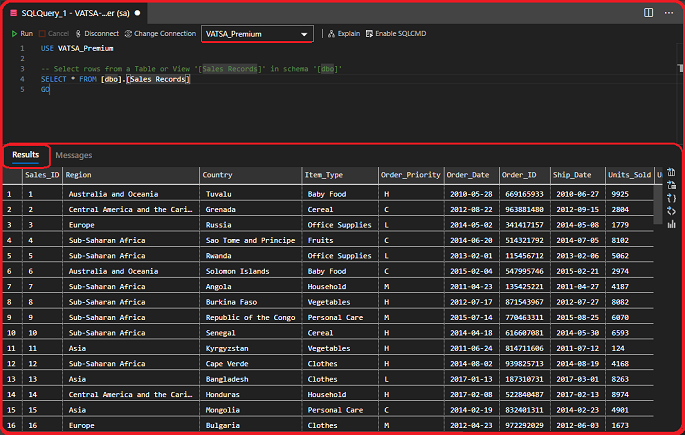Save results as CSV
The height and width of the screenshot is (435, 685).
671,172
